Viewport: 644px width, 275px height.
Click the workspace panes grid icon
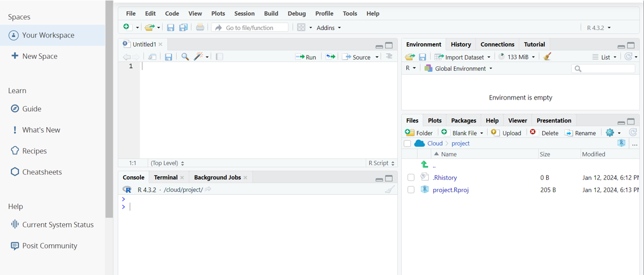coord(301,27)
